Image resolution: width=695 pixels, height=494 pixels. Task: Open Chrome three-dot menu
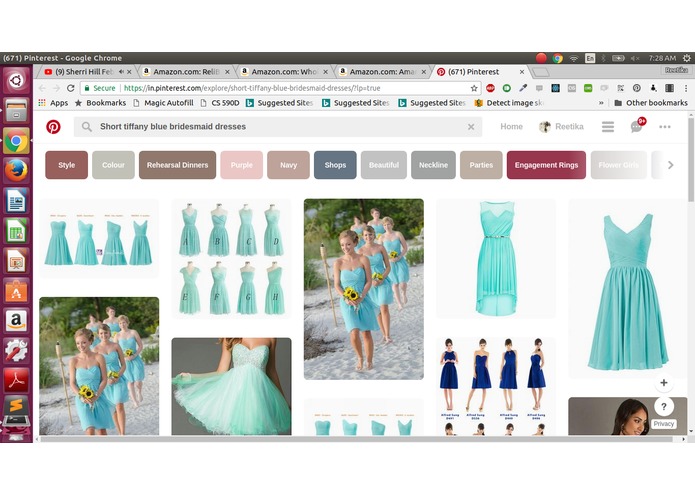click(686, 88)
